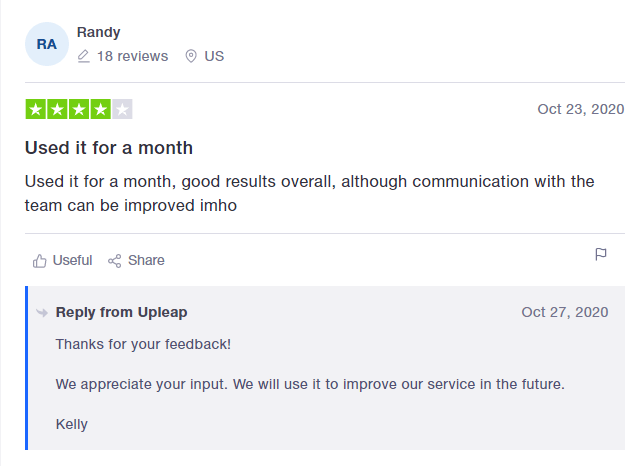Click the second green star
Screen dimensions: 641x466
(57, 109)
